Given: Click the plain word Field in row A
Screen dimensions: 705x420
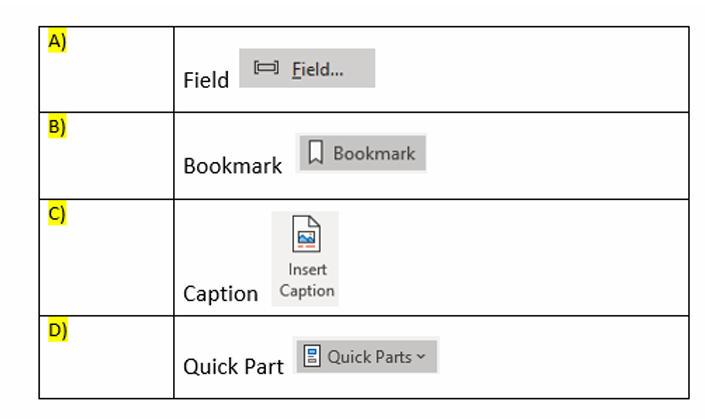Looking at the screenshot, I should 206,80.
